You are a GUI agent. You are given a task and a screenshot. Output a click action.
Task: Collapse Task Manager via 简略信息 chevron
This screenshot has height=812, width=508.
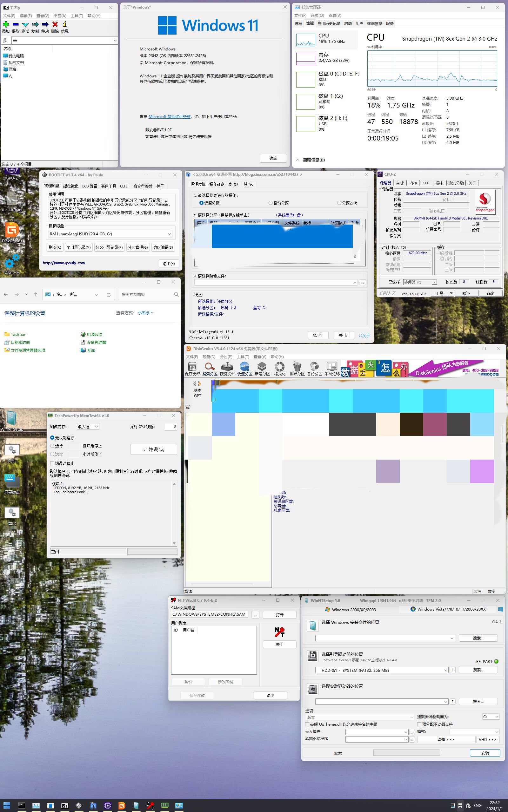coord(298,160)
